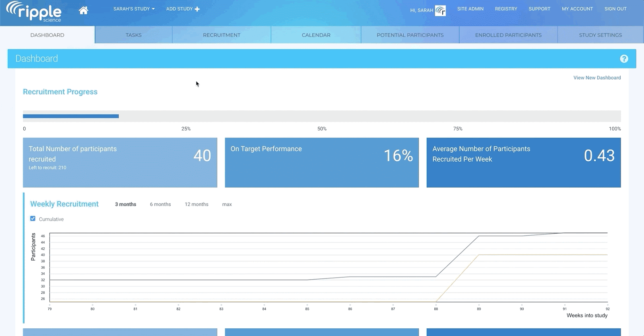Open the Potential Participants tab
Image resolution: width=644 pixels, height=336 pixels.
click(x=410, y=35)
